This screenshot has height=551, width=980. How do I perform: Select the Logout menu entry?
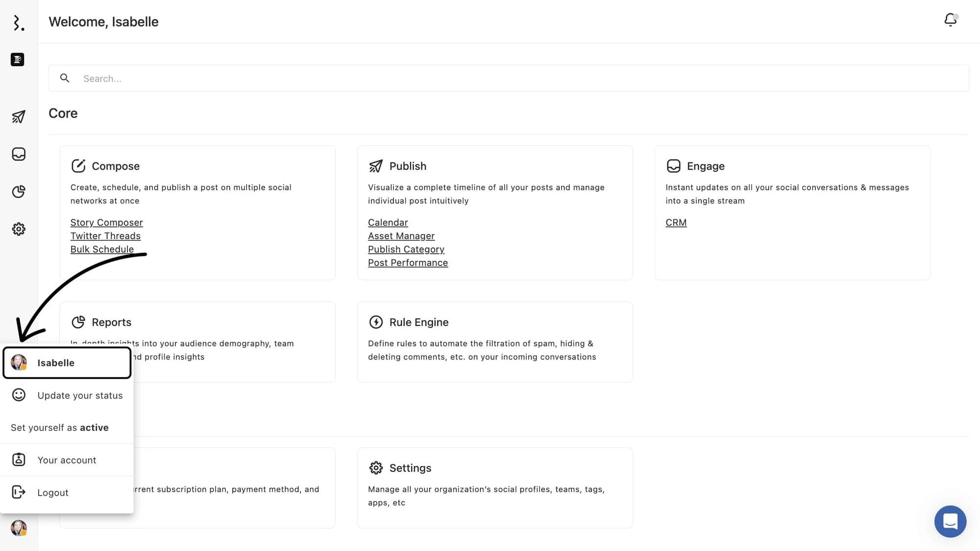click(52, 492)
